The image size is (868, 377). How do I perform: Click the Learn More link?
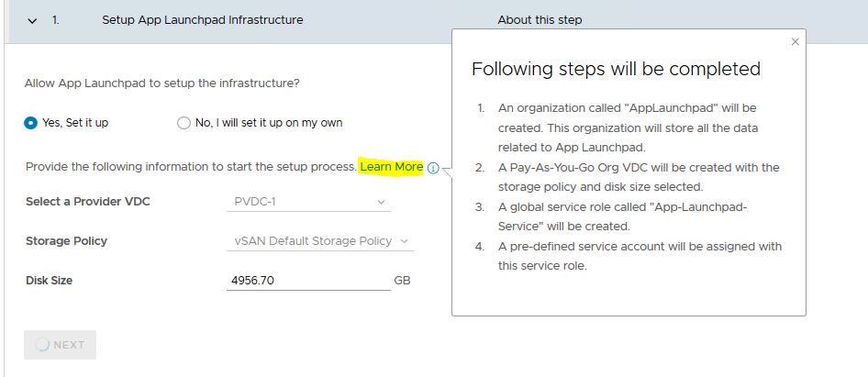click(392, 167)
